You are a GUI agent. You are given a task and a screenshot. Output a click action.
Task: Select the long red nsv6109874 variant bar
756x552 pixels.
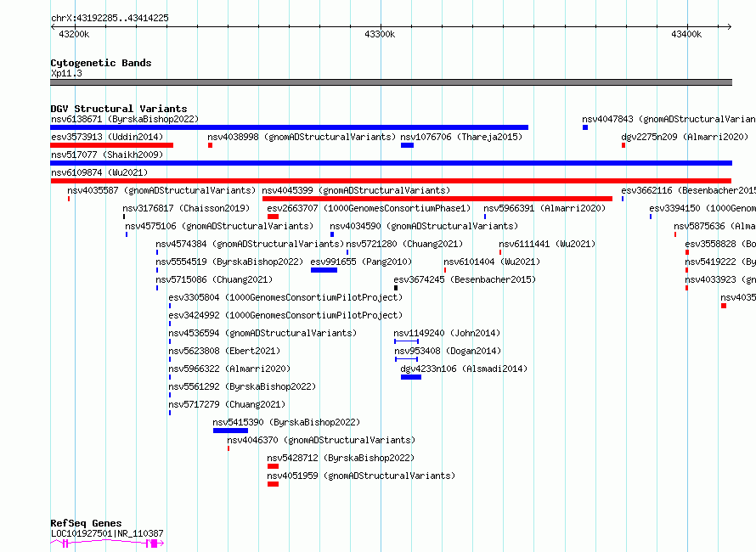(391, 181)
